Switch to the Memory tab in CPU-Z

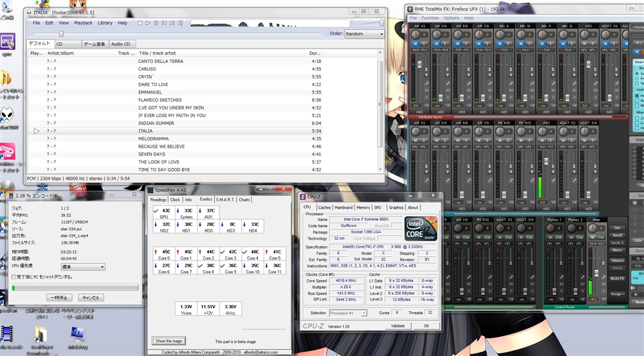tap(363, 208)
